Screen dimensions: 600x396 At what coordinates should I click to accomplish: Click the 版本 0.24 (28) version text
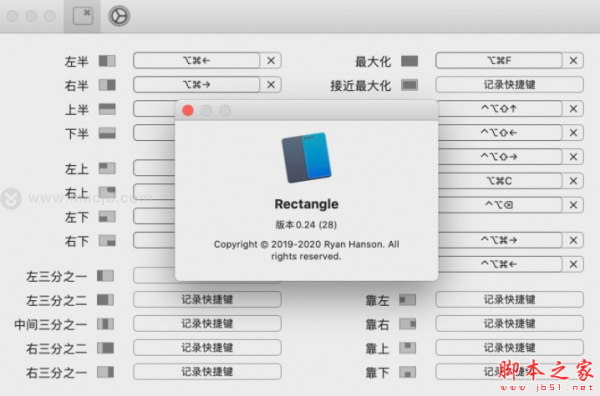(x=306, y=225)
